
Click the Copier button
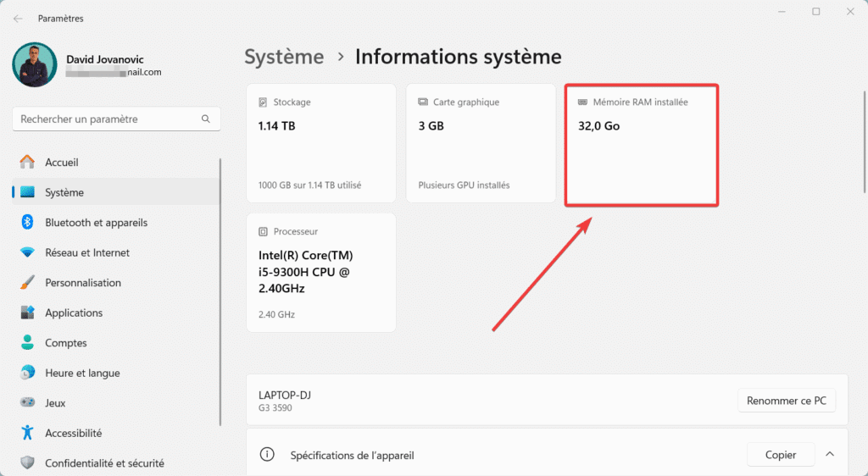point(780,455)
